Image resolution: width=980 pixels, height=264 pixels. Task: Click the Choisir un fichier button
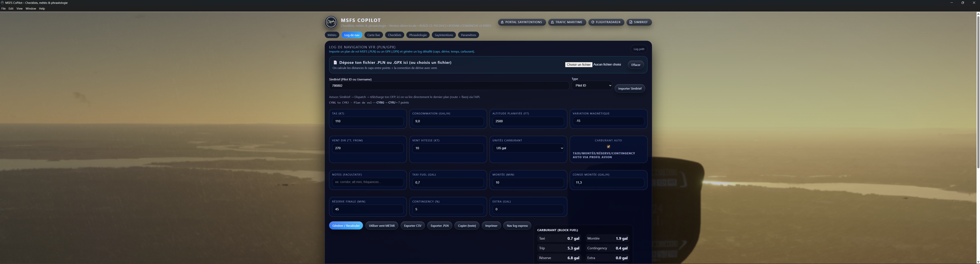coord(578,65)
